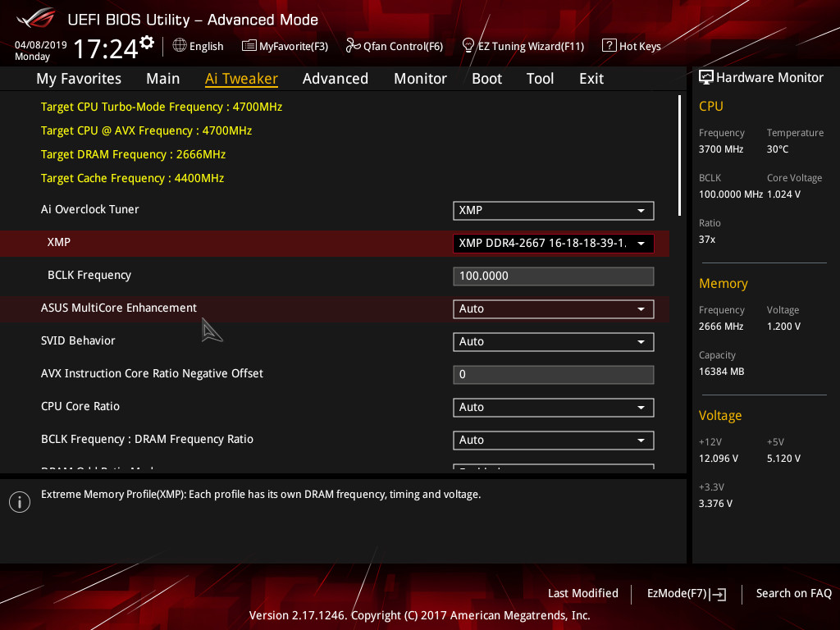Switch to the Boot tab
This screenshot has height=630, width=840.
point(486,79)
